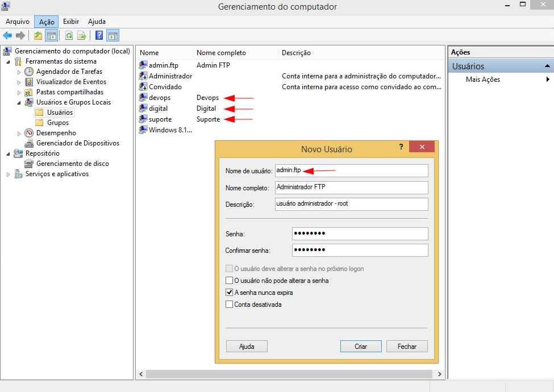Open the Exibir menu
This screenshot has height=392, width=554.
click(71, 22)
